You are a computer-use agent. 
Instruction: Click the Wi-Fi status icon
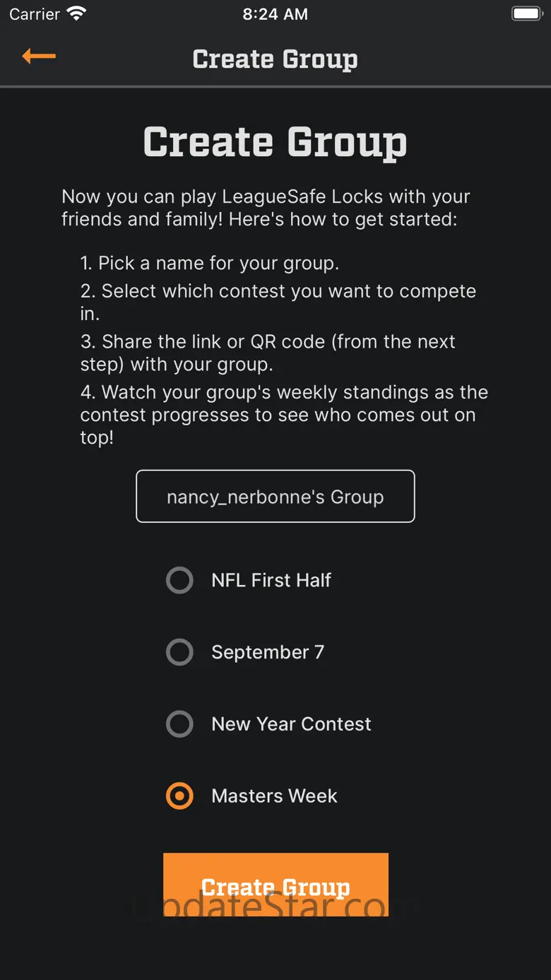point(76,14)
